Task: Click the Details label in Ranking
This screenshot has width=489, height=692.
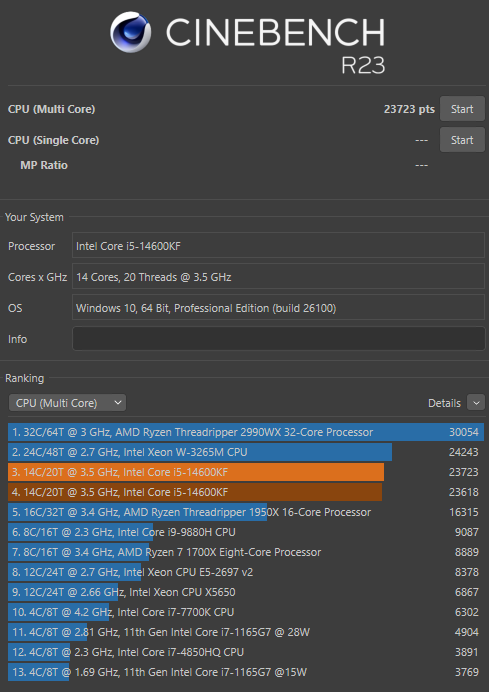Action: (x=444, y=403)
